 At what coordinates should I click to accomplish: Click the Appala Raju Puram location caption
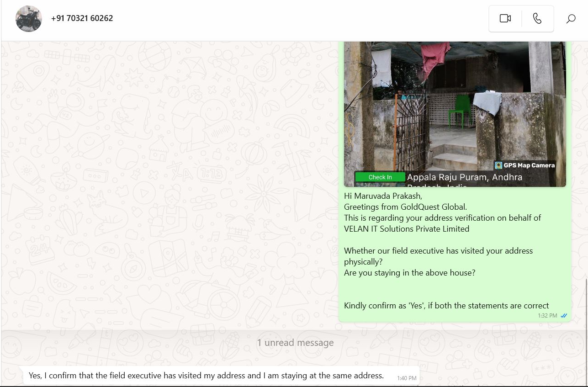(x=465, y=177)
